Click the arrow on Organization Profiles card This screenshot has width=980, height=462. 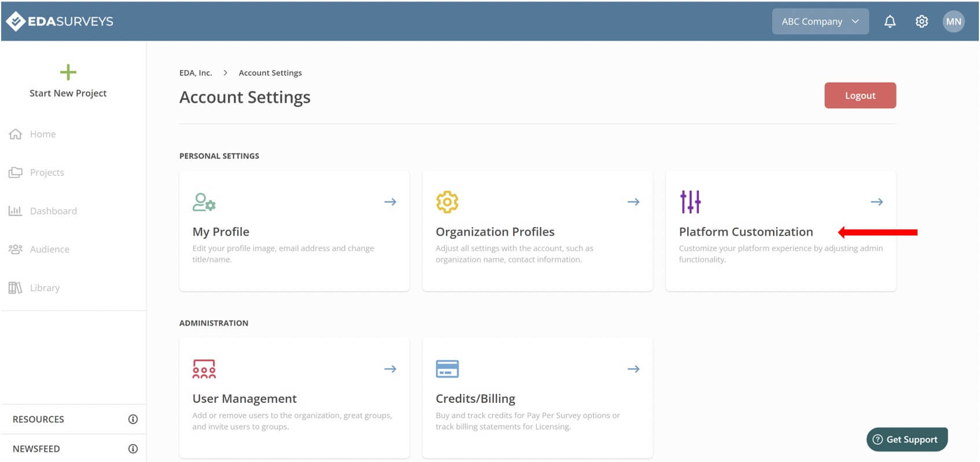pos(633,202)
